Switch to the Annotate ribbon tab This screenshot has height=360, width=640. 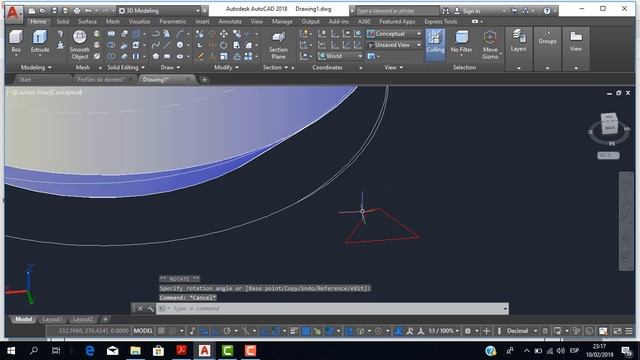(230, 22)
